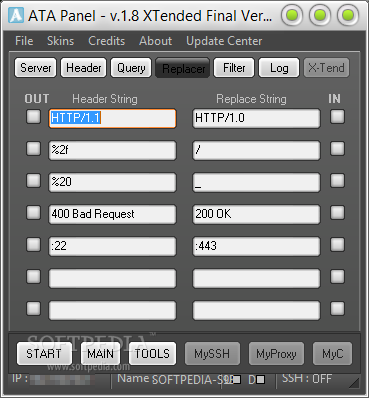
Task: Click the 200 OK replace string field
Action: point(256,214)
